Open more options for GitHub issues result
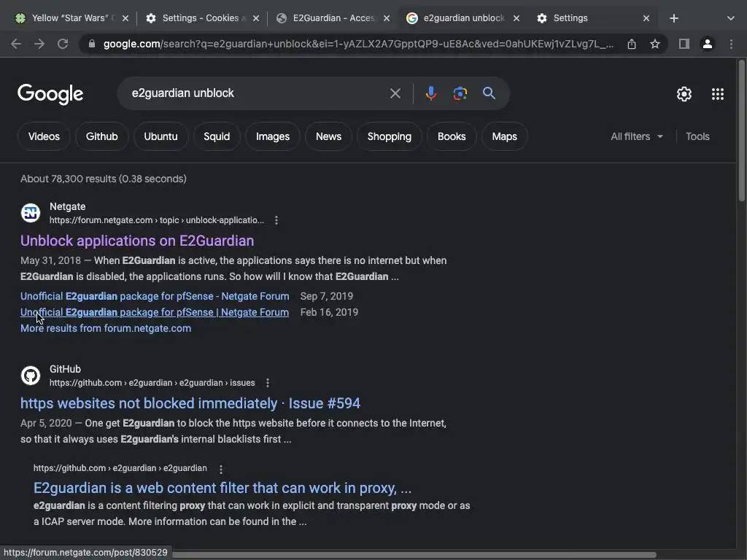Screen dimensions: 747x560 point(268,382)
